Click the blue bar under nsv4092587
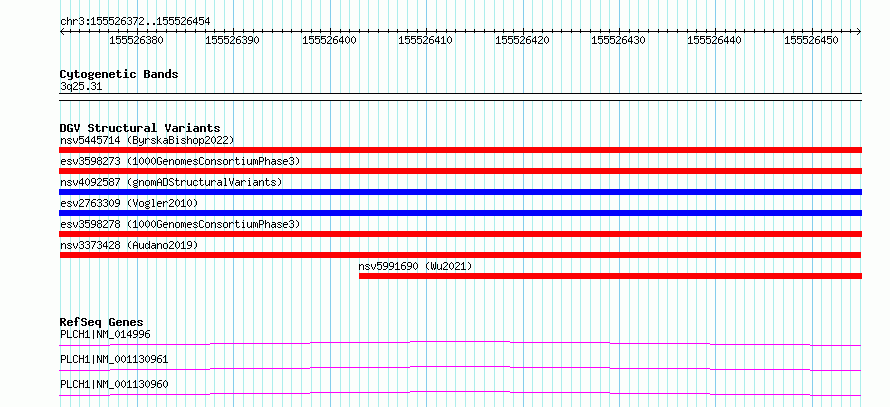 click(x=460, y=192)
